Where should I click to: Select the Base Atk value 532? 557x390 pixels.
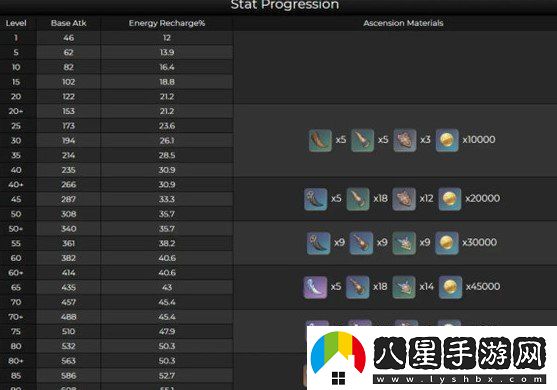click(69, 346)
